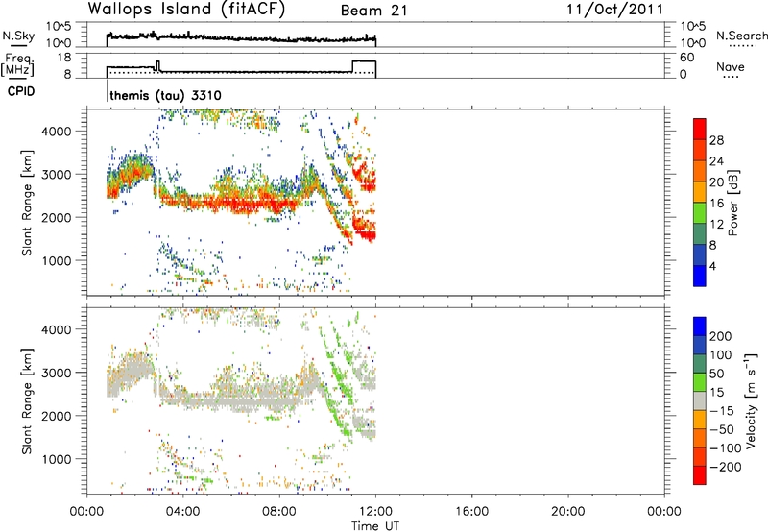Pick the red swatch below -200 velocity
The height and width of the screenshot is (532, 768).
[x=700, y=475]
